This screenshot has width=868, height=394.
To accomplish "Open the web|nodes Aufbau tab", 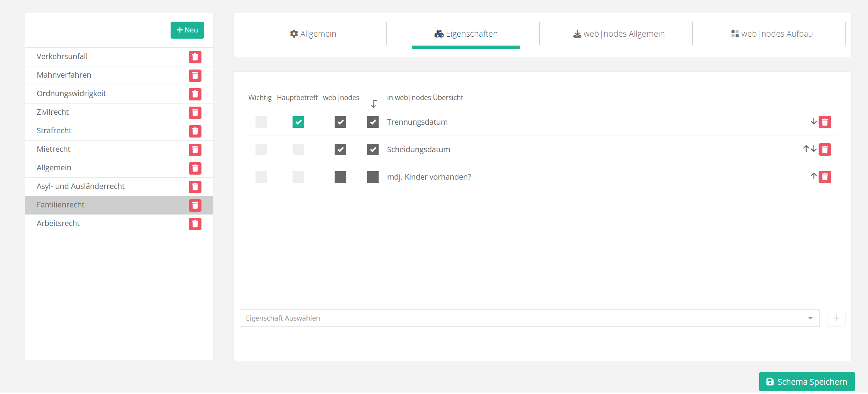I will click(x=772, y=34).
